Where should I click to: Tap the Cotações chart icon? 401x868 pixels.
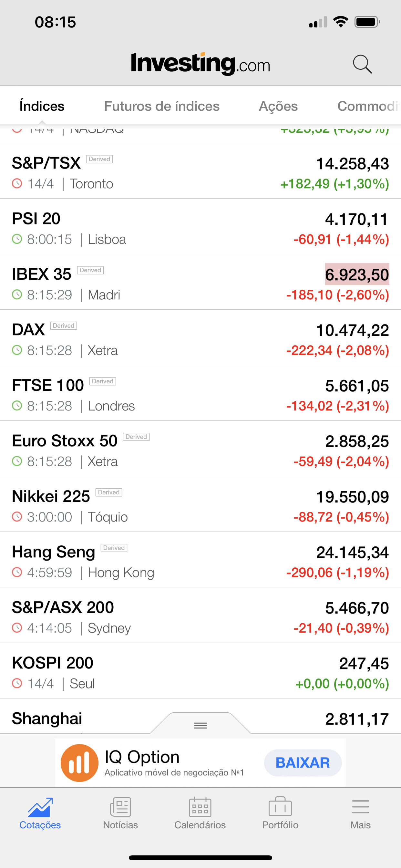pos(40,807)
